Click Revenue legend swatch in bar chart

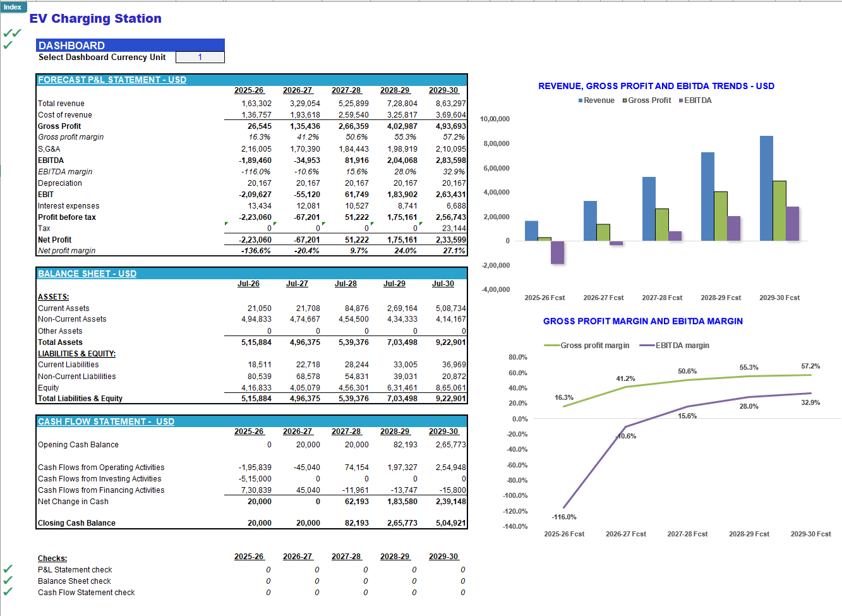click(x=580, y=100)
